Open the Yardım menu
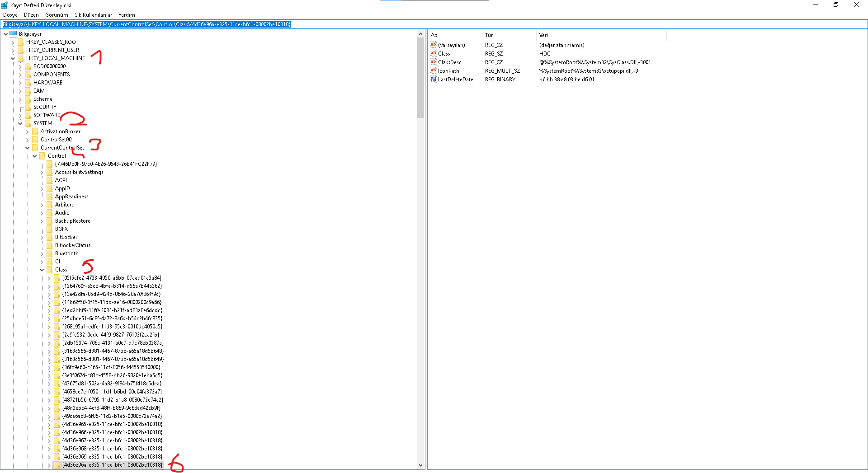Image resolution: width=868 pixels, height=473 pixels. 127,15
